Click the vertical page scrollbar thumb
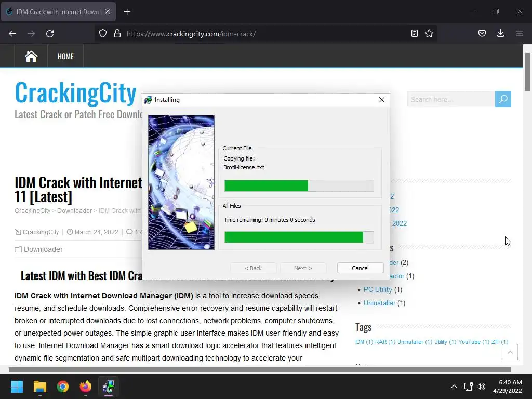This screenshot has width=532, height=399. coord(527,72)
